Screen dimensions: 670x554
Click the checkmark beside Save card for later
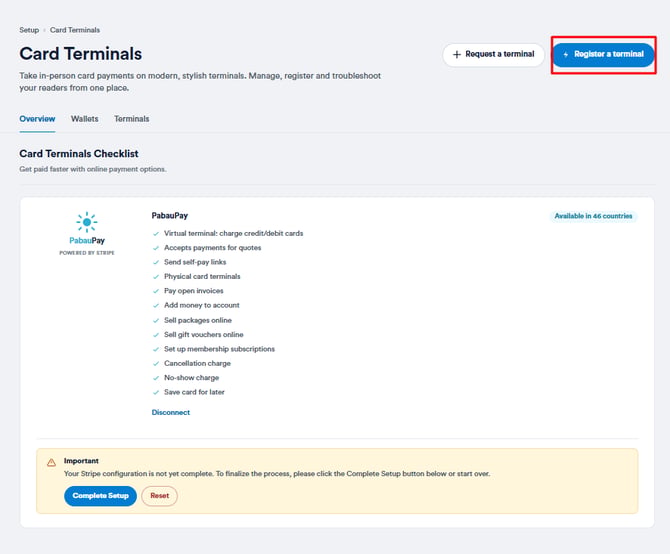[156, 392]
